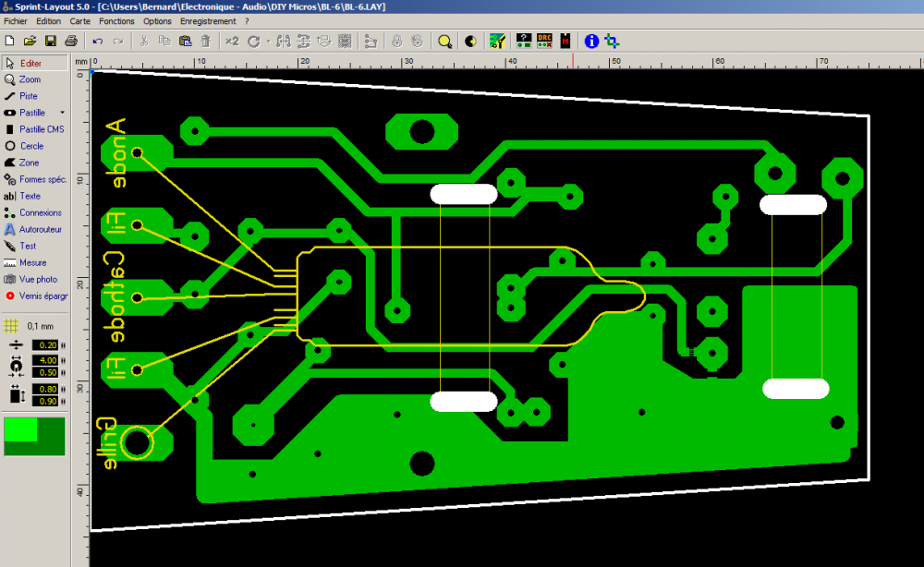Viewport: 924px width, 567px height.
Task: Expand the Pastille pad shape dropdown arrow
Action: coord(62,113)
